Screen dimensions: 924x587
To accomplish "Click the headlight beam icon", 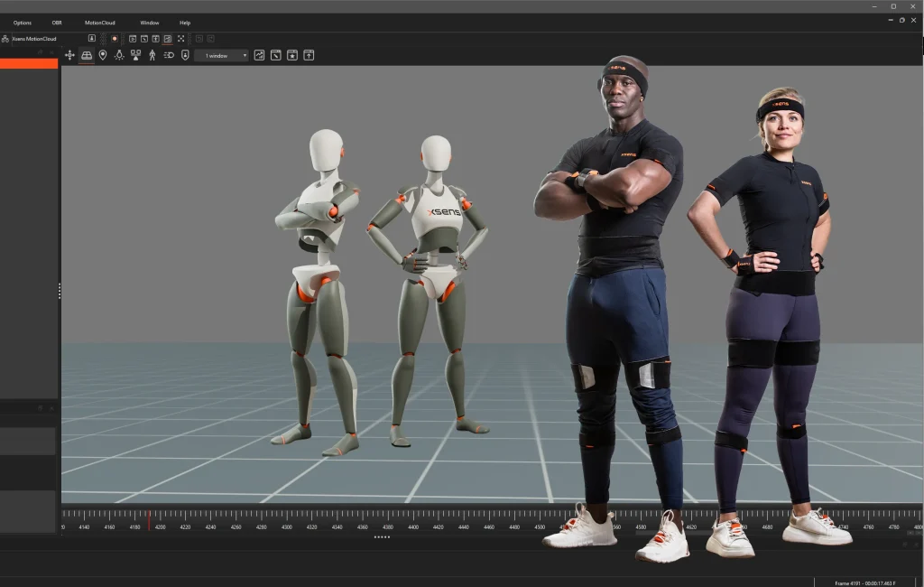I will coord(169,55).
